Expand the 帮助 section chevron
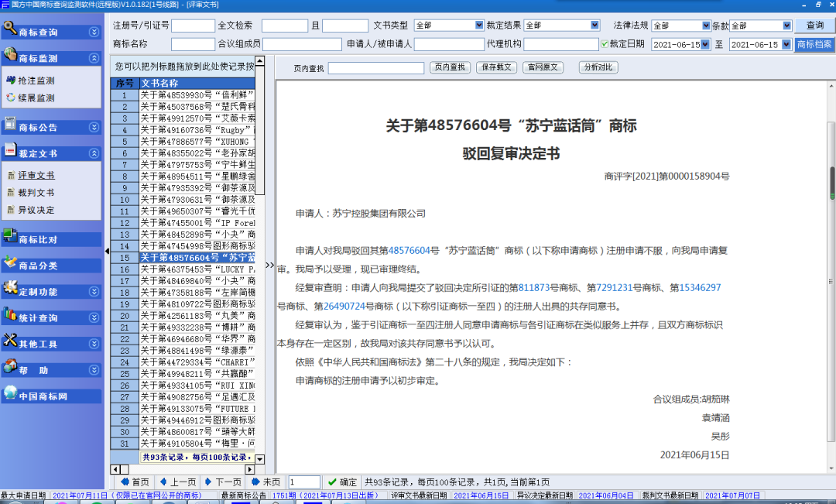The image size is (836, 504). point(94,370)
